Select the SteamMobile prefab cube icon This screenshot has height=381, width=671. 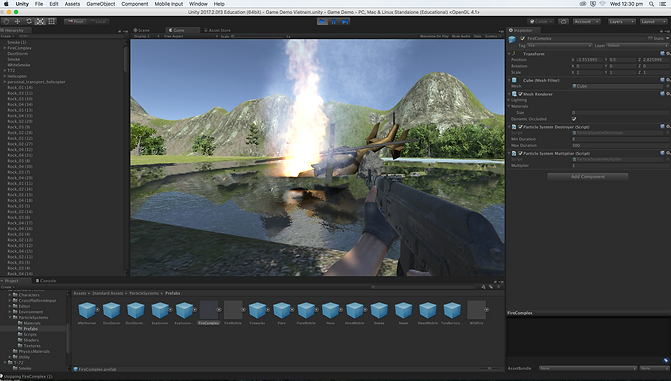(428, 310)
